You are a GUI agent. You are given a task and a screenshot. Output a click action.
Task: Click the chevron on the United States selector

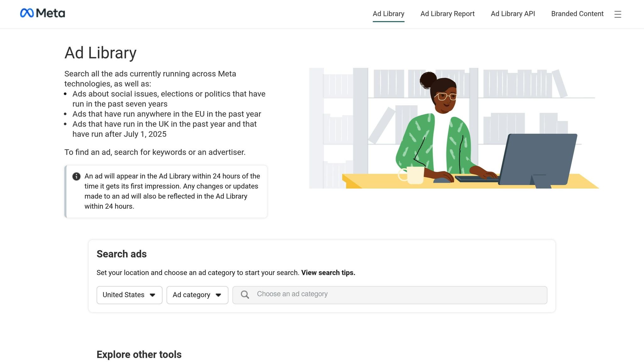point(153,295)
